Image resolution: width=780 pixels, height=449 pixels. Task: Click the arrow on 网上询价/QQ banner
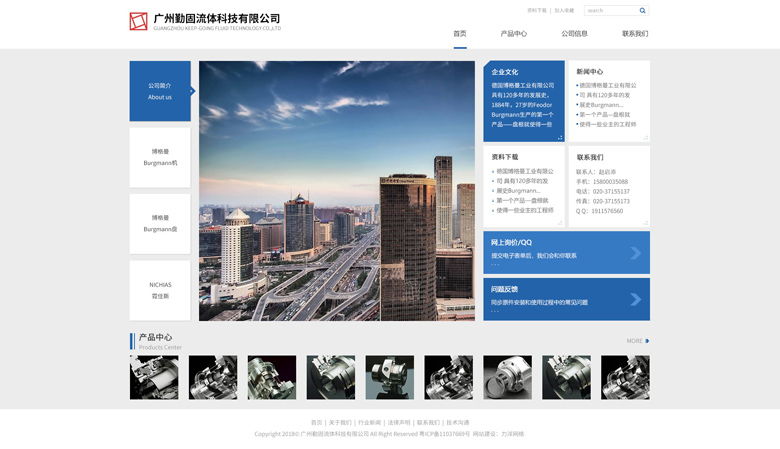coord(635,253)
